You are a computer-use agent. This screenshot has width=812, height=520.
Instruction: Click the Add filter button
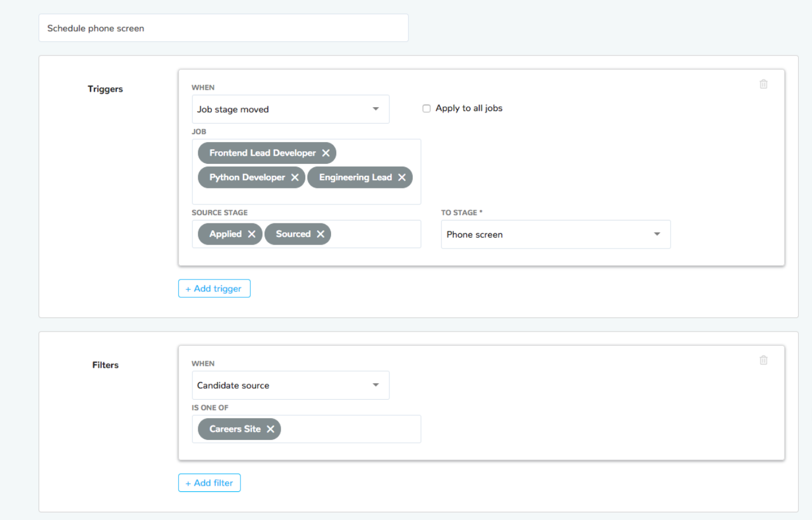click(x=209, y=483)
